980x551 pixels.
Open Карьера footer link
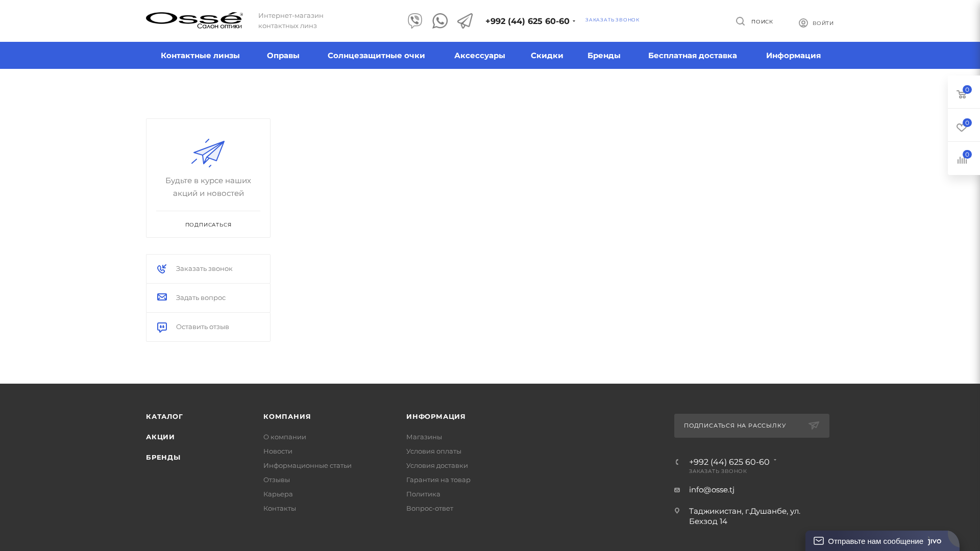coord(278,494)
